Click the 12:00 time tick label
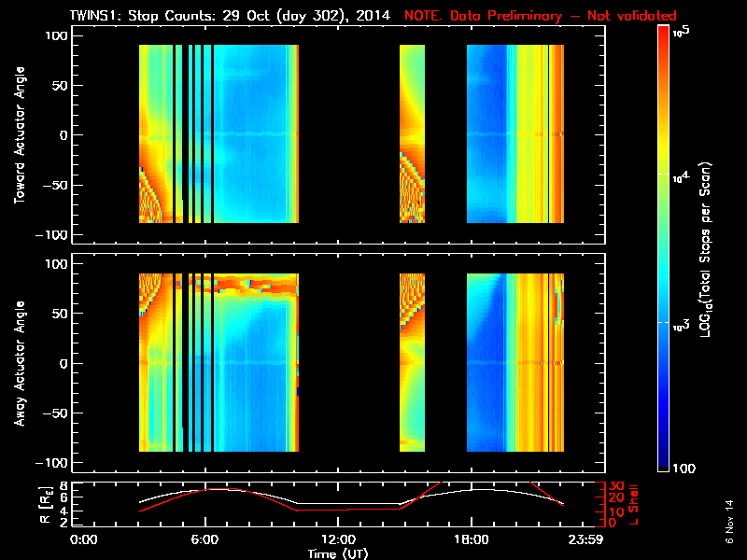Image resolution: width=747 pixels, height=560 pixels. (337, 540)
